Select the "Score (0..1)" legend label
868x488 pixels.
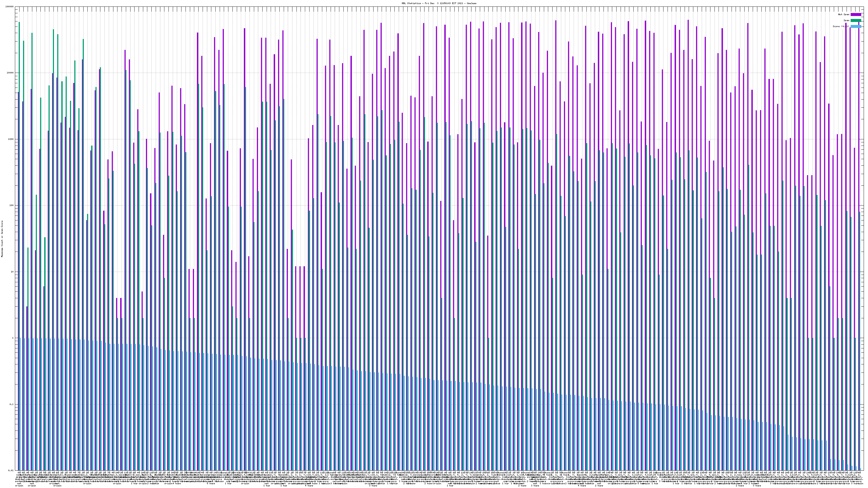click(x=841, y=26)
